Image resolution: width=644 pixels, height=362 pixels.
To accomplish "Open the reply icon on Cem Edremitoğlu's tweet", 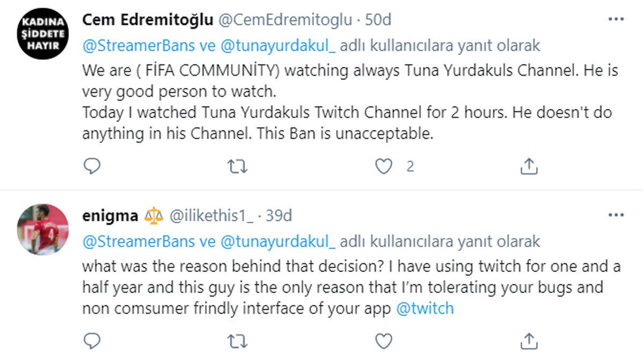I will tap(93, 166).
